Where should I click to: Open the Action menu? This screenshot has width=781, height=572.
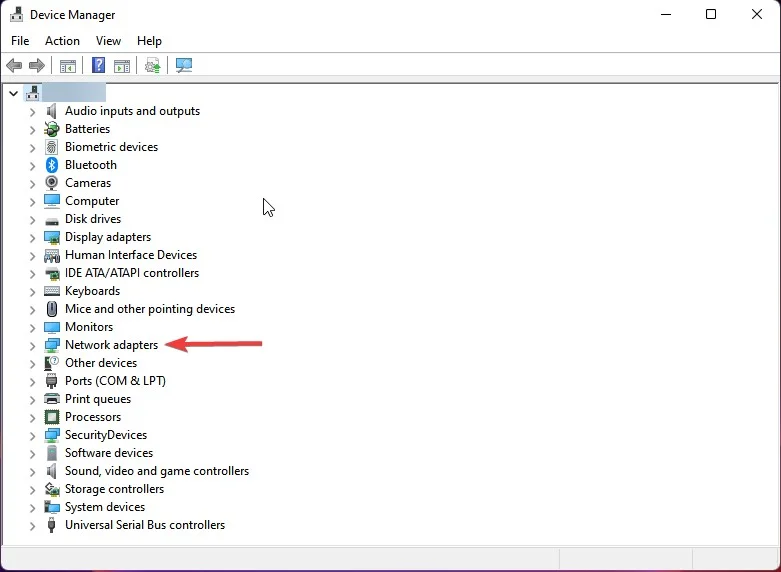click(62, 41)
